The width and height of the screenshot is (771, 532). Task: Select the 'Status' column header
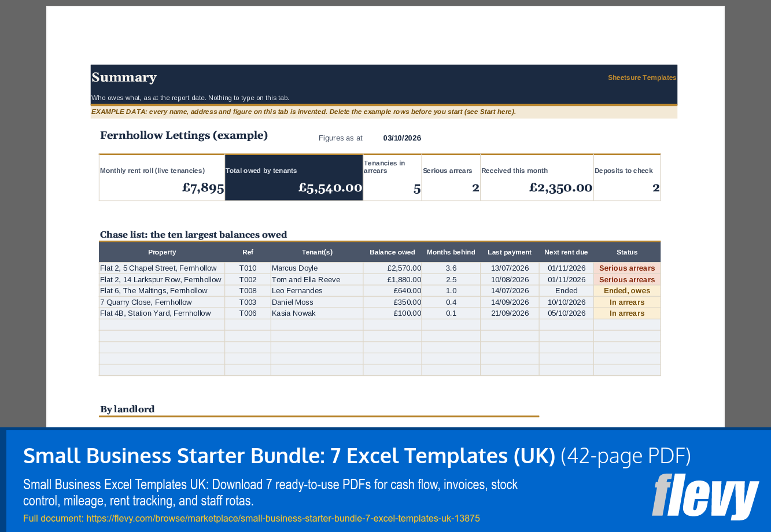coord(627,252)
